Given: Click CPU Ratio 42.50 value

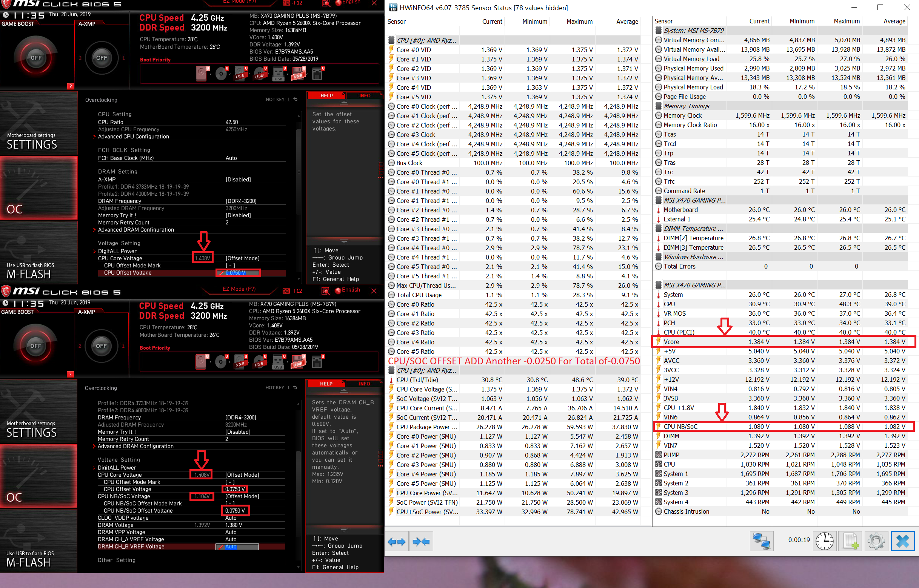Looking at the screenshot, I should tap(231, 122).
